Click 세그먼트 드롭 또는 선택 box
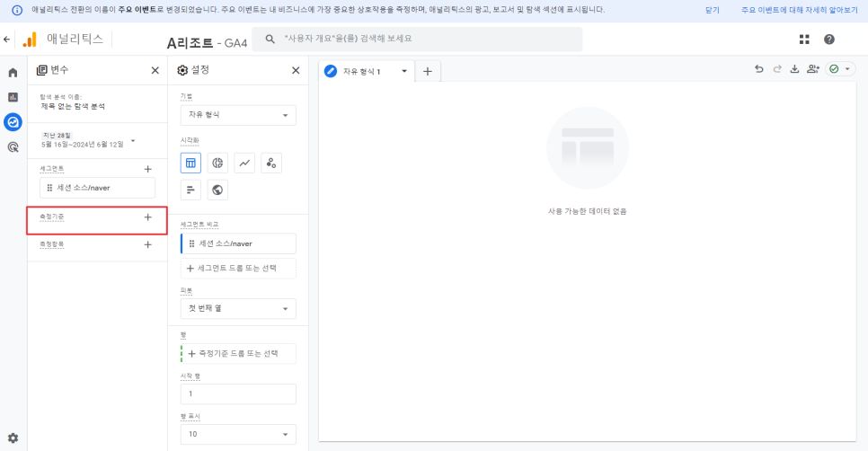This screenshot has width=868, height=451. click(x=238, y=269)
